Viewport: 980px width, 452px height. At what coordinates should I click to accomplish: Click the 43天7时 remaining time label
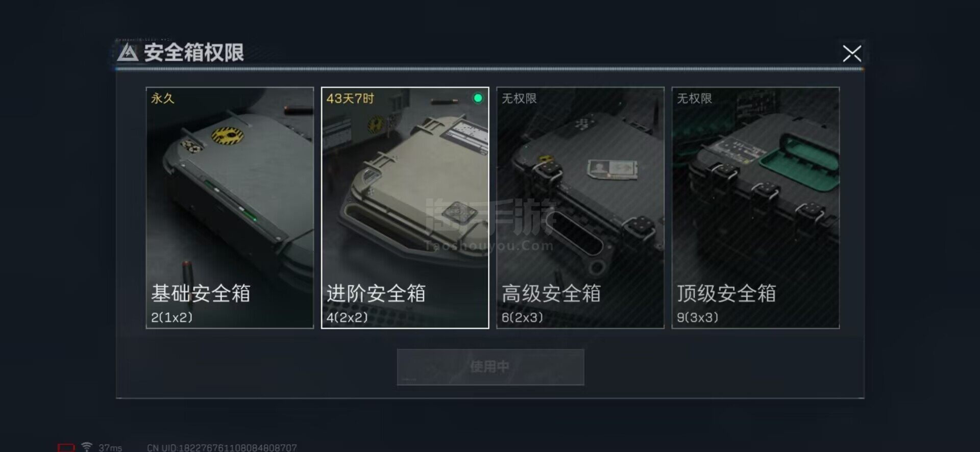point(350,98)
